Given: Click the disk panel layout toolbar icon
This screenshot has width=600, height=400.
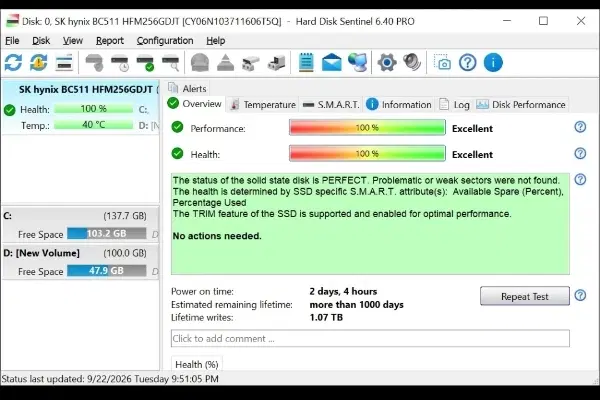Looking at the screenshot, I should [x=64, y=62].
